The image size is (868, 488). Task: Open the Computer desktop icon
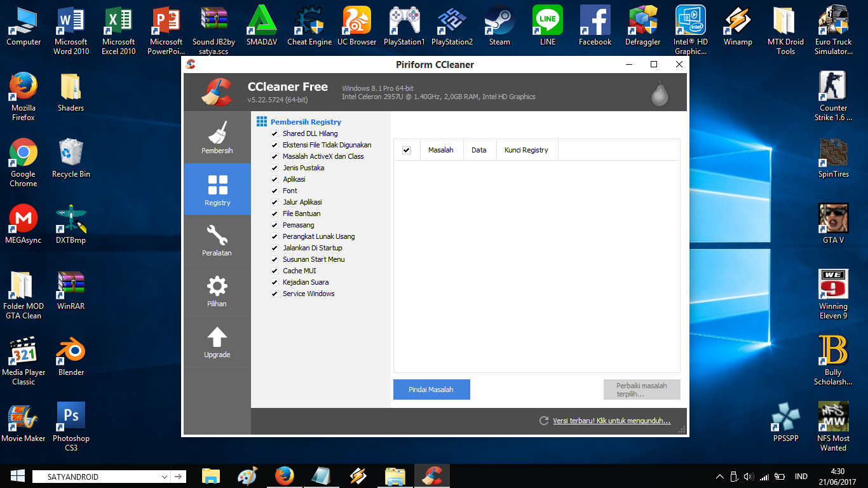(x=24, y=27)
